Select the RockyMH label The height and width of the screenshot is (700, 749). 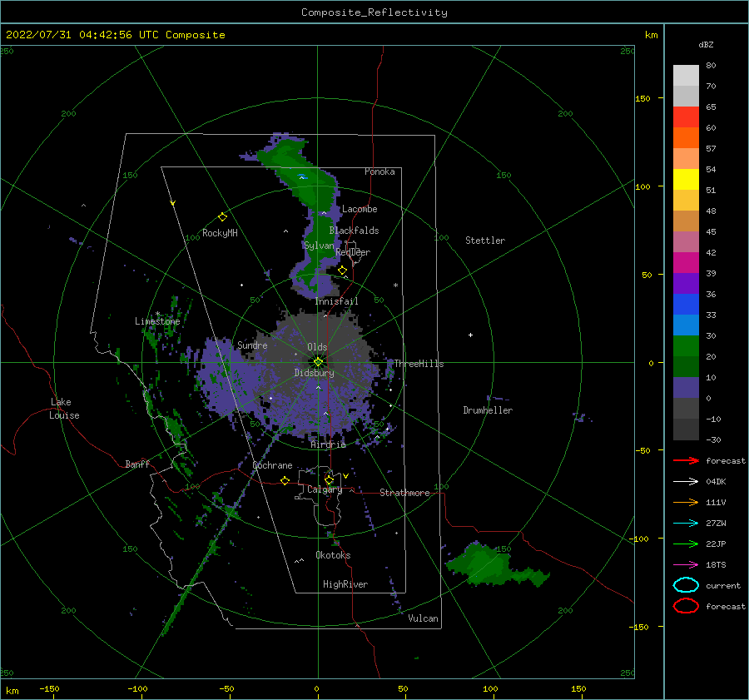coord(220,233)
